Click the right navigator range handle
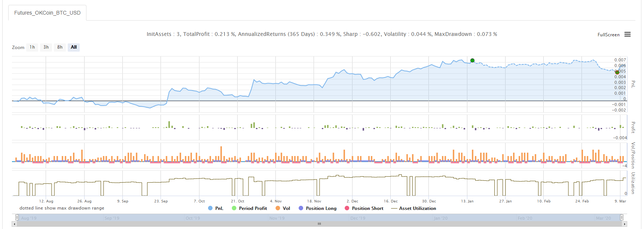 (x=622, y=217)
